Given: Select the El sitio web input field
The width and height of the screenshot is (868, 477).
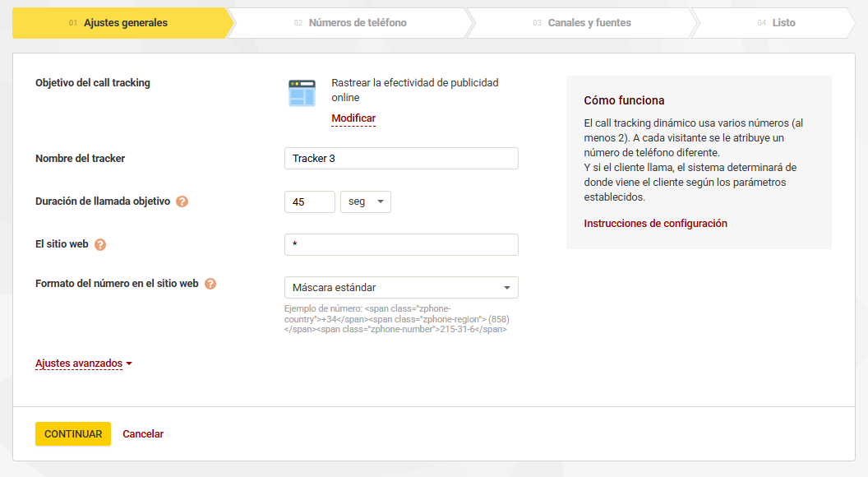Looking at the screenshot, I should (401, 244).
